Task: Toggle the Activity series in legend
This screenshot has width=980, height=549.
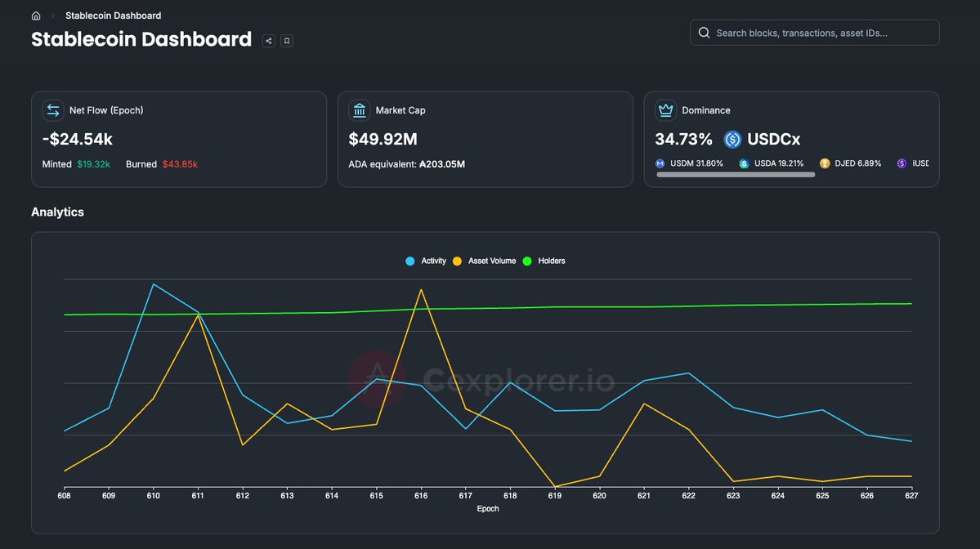Action: click(427, 261)
